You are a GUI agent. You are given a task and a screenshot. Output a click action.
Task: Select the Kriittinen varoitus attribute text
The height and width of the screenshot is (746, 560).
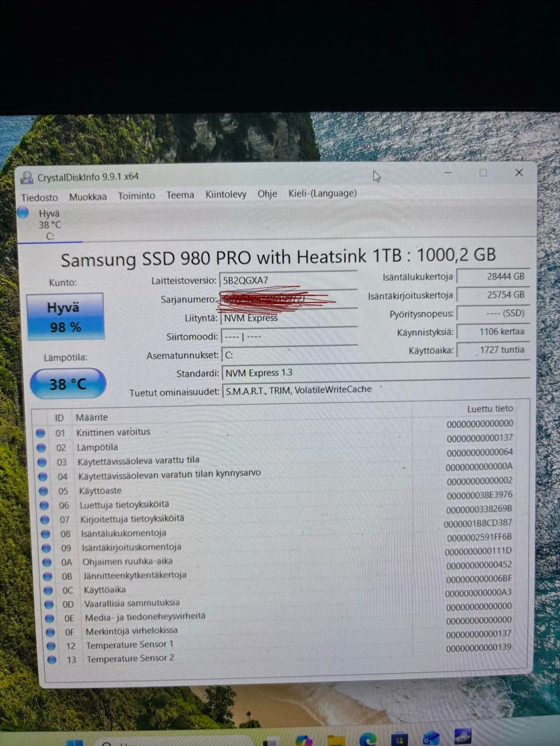pos(113,432)
